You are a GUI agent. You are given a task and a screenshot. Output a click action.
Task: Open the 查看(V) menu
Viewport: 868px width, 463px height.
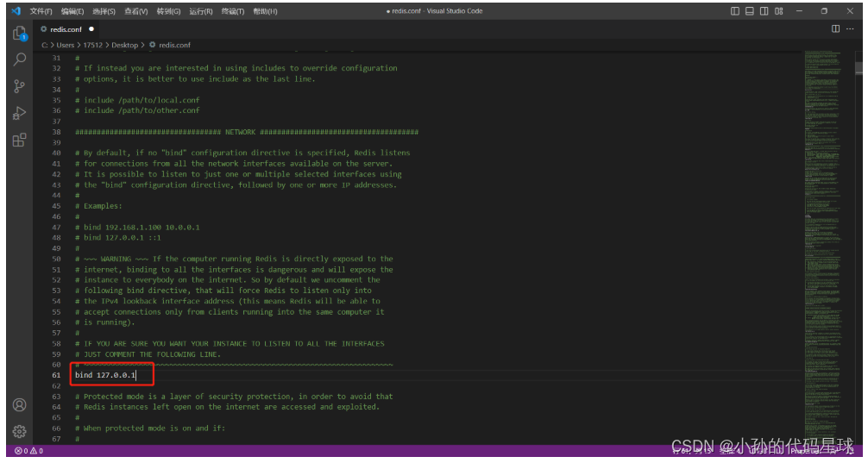point(136,11)
